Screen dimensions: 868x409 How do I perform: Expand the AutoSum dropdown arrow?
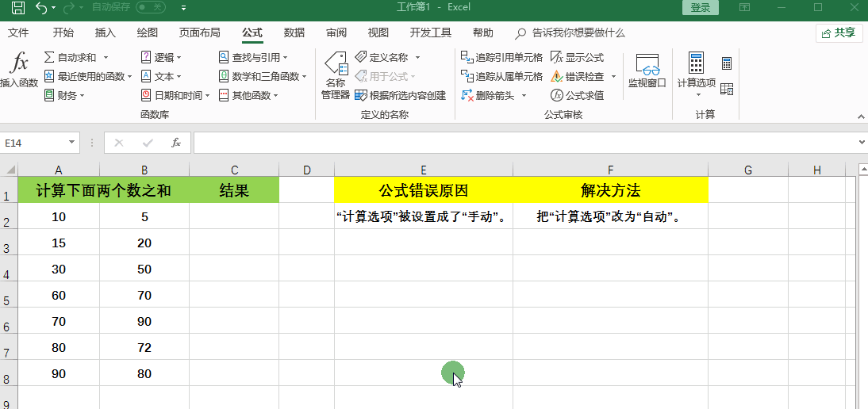(x=106, y=58)
